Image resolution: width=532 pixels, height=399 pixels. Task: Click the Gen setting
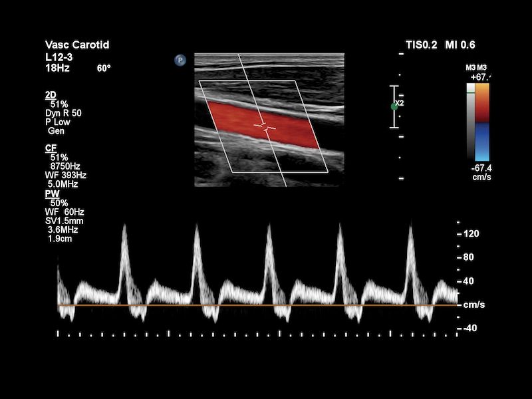click(x=56, y=131)
